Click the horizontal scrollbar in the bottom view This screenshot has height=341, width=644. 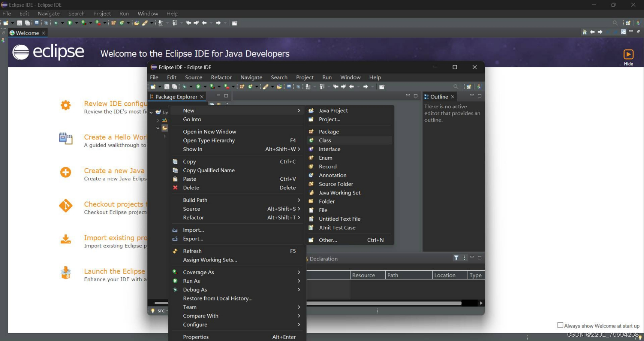[x=384, y=303]
